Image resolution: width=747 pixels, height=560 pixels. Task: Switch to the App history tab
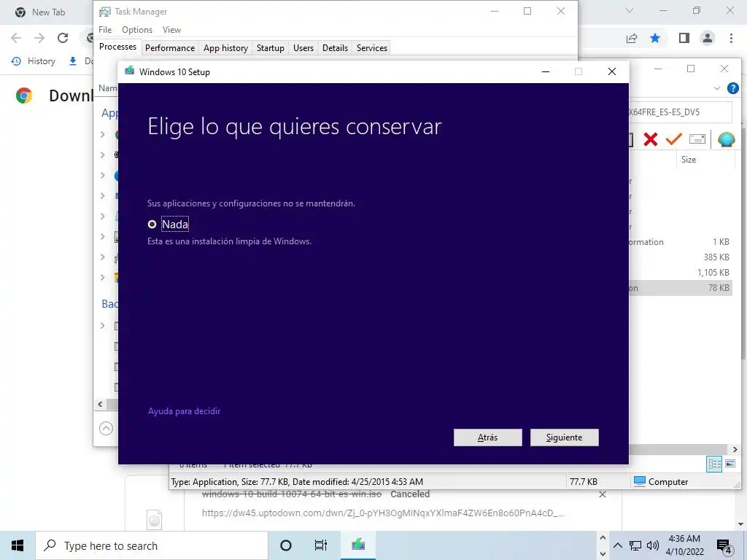click(226, 47)
